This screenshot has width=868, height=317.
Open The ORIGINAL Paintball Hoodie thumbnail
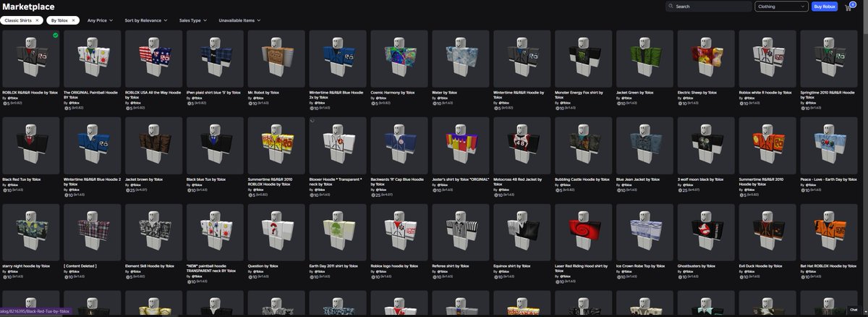coord(93,59)
